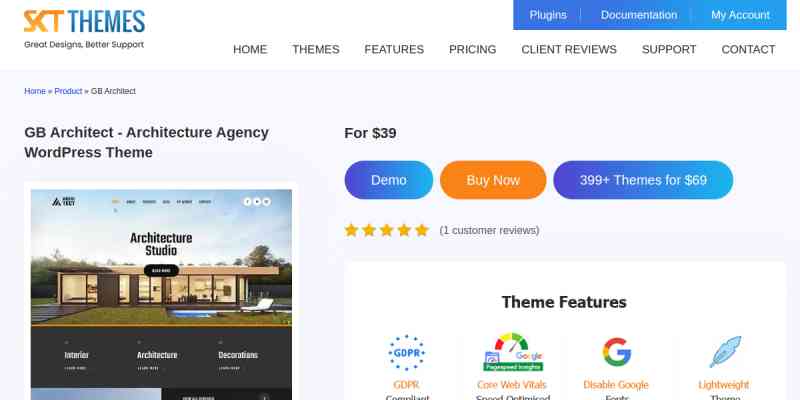Click the GDPR compliant feature icon
The width and height of the screenshot is (800, 400).
pyautogui.click(x=407, y=353)
